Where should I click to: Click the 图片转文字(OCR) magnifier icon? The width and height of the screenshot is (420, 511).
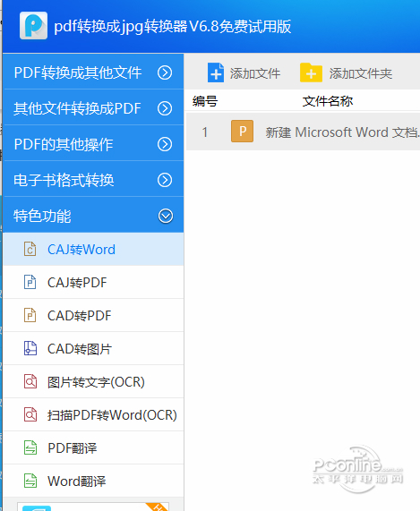pyautogui.click(x=30, y=381)
